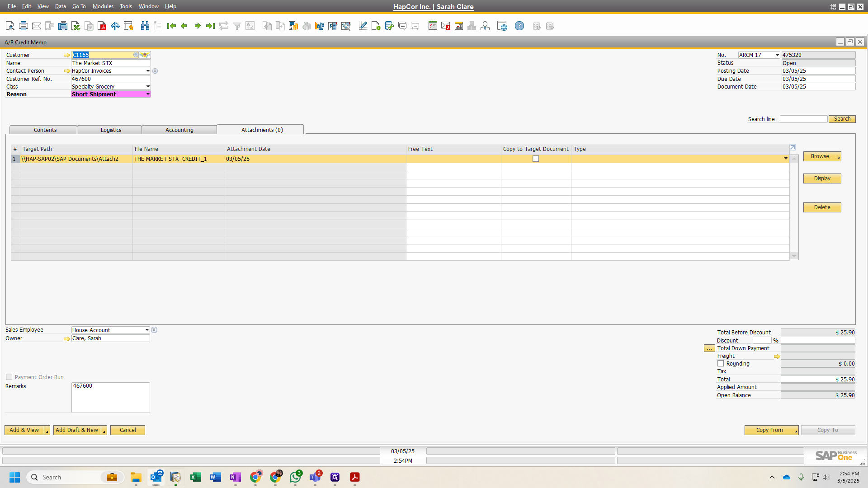
Task: Export document to Excel
Action: [76, 26]
